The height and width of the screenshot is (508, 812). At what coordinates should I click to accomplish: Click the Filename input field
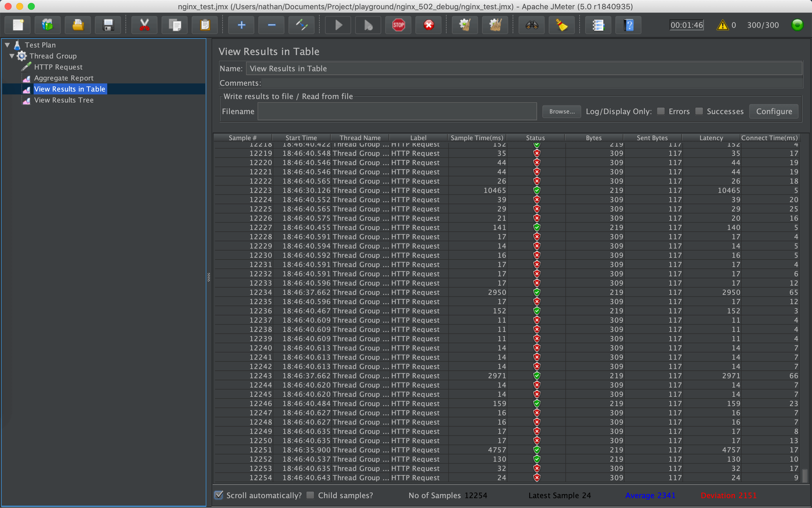coord(397,111)
